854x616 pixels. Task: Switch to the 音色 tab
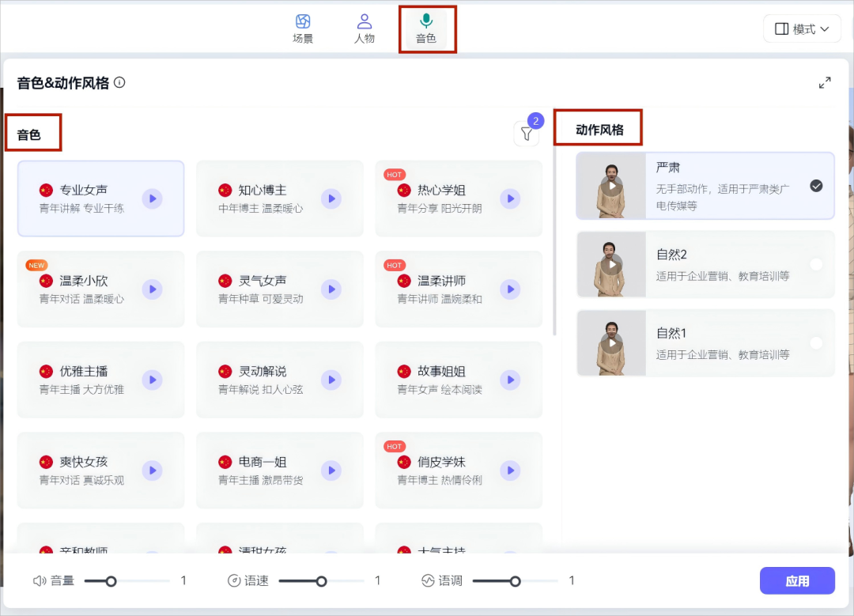click(x=426, y=29)
